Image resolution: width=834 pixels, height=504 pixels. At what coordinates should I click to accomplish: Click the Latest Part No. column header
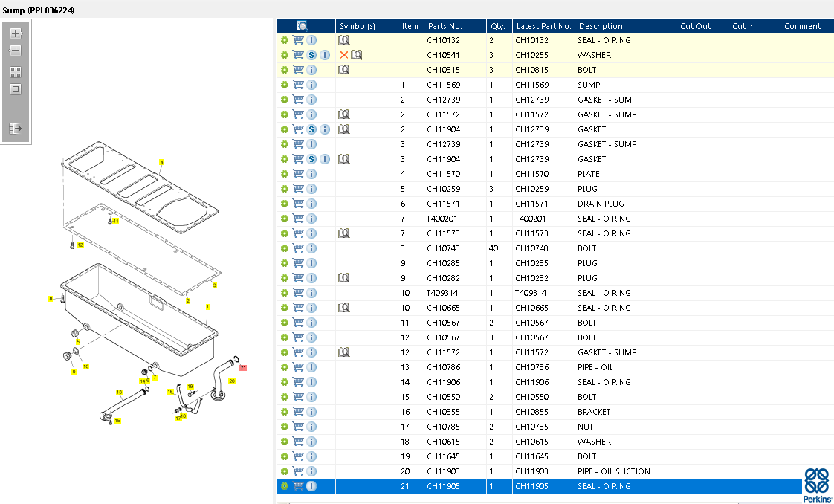click(x=543, y=26)
